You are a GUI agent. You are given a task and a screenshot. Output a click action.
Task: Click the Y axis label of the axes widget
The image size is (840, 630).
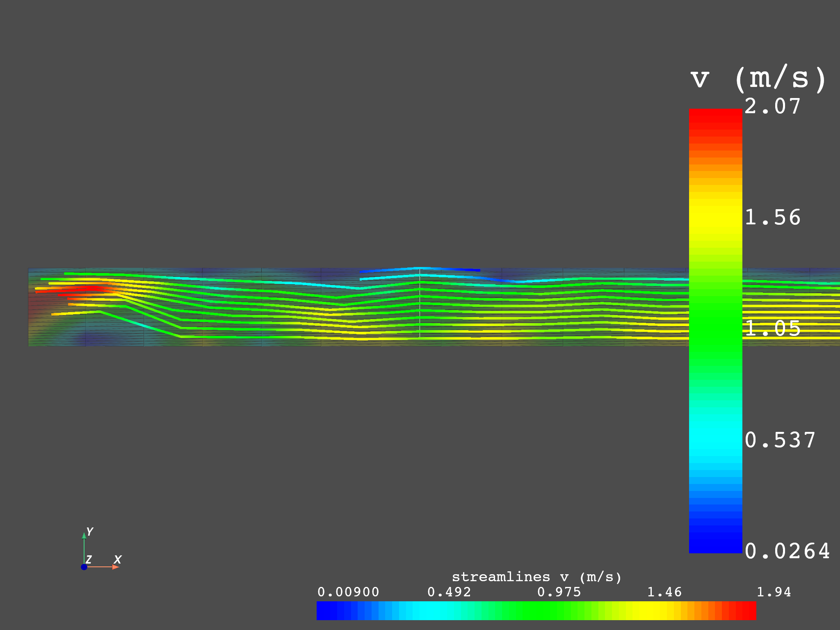click(90, 532)
